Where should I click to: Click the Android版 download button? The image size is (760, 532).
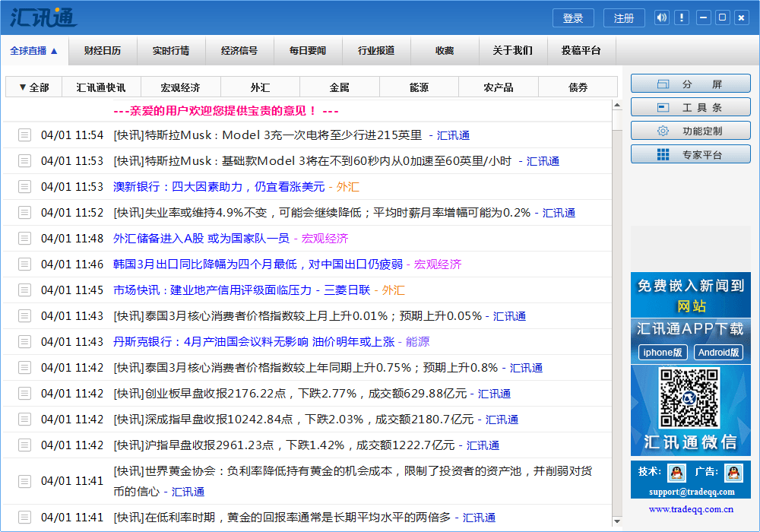point(718,352)
